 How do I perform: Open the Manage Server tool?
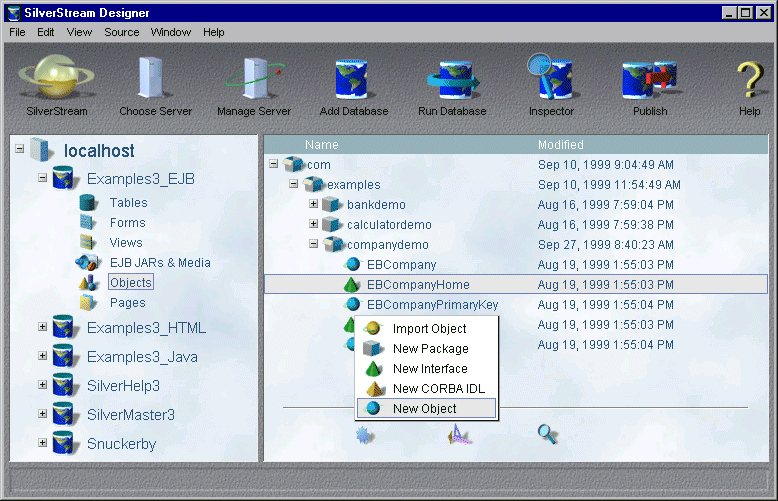pyautogui.click(x=255, y=78)
